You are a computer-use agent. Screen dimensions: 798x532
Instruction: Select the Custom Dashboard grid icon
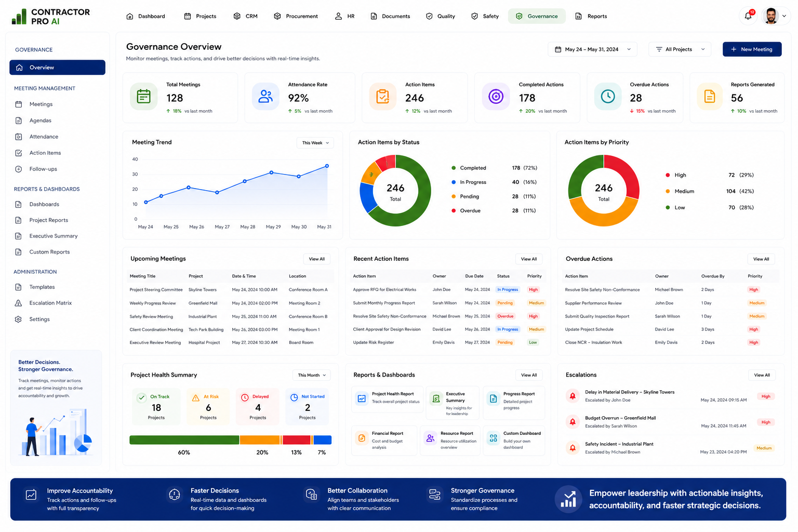pyautogui.click(x=493, y=438)
